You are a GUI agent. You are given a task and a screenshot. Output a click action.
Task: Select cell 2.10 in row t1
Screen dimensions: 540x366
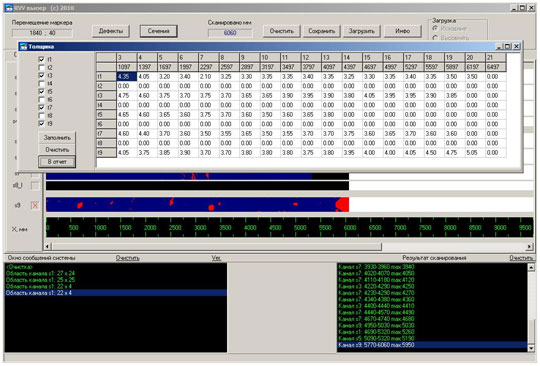tap(209, 76)
